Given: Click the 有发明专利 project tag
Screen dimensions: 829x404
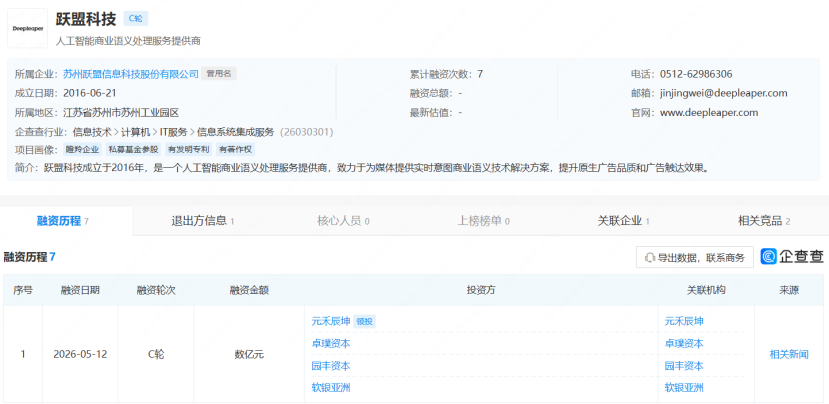Looking at the screenshot, I should 189,150.
